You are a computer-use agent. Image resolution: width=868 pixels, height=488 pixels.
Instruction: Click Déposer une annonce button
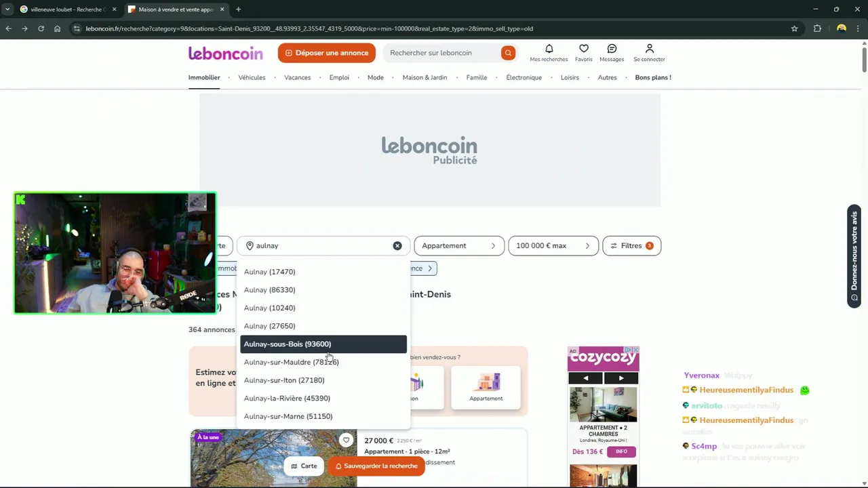click(x=326, y=53)
